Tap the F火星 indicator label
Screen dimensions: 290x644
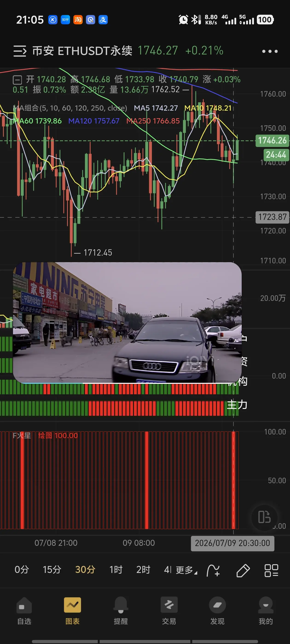coord(22,435)
